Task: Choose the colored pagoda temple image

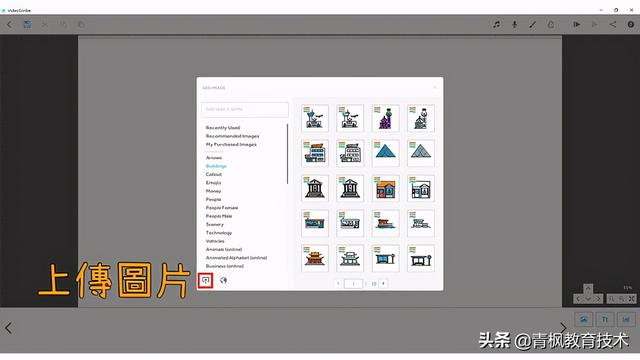Action: coord(315,258)
